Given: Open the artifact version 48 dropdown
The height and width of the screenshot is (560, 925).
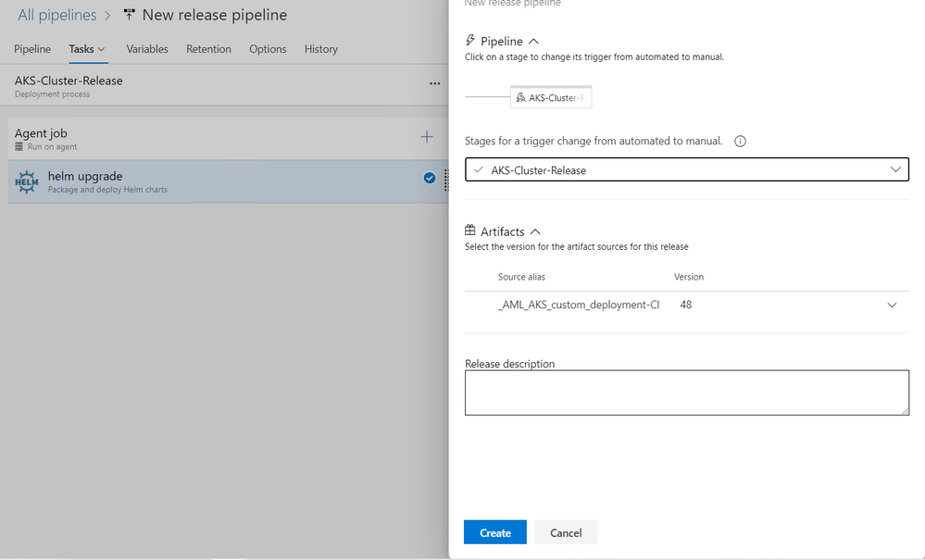Looking at the screenshot, I should tap(892, 305).
